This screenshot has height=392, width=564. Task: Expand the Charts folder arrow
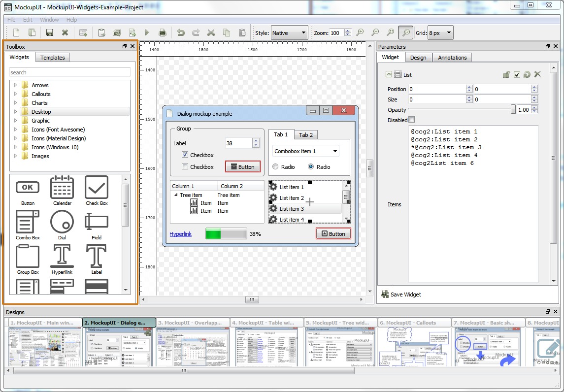point(15,103)
